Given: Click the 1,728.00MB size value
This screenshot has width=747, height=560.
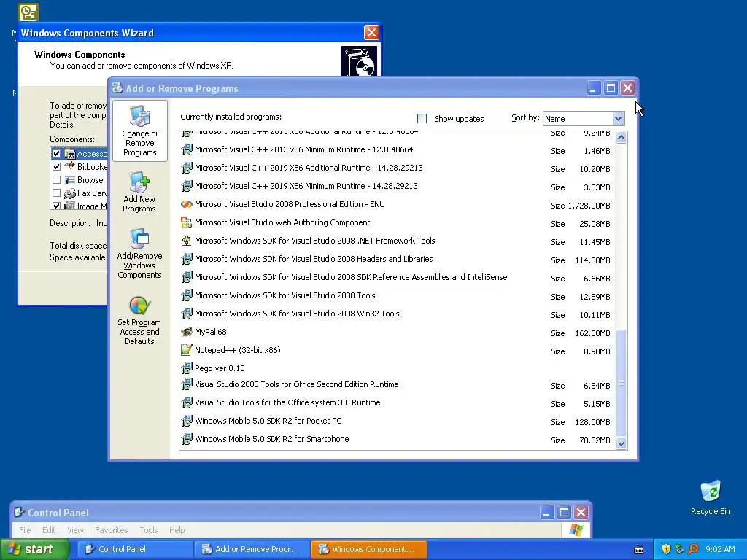Looking at the screenshot, I should click(589, 206).
